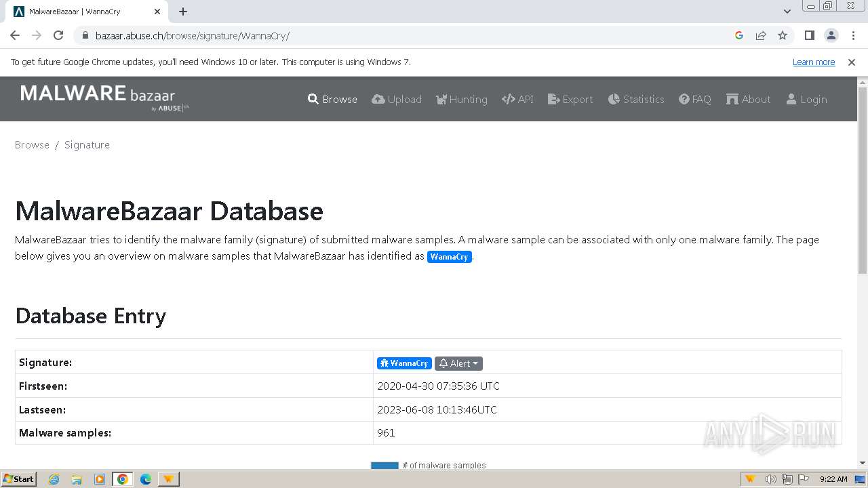The image size is (868, 488).
Task: Open the Chrome three-dot menu
Action: (853, 35)
